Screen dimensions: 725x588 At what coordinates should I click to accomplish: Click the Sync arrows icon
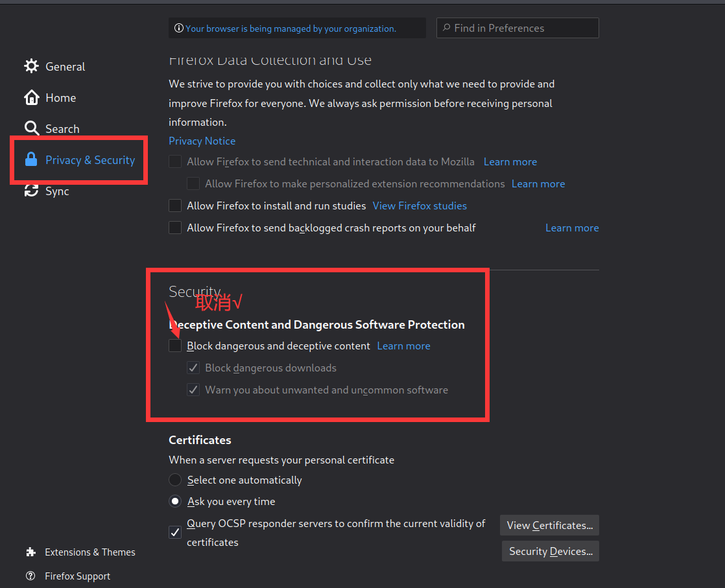click(x=31, y=191)
